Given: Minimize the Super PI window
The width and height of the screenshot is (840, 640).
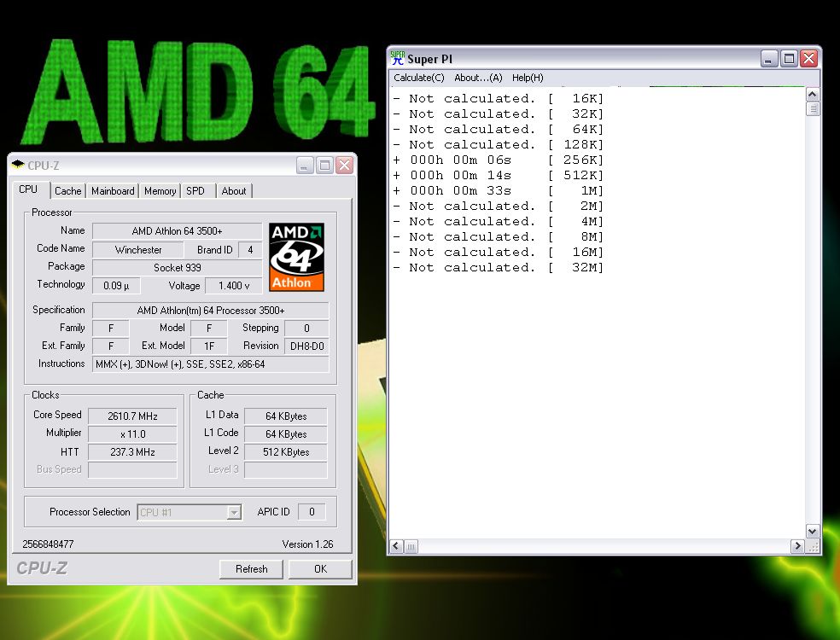Looking at the screenshot, I should pyautogui.click(x=769, y=58).
